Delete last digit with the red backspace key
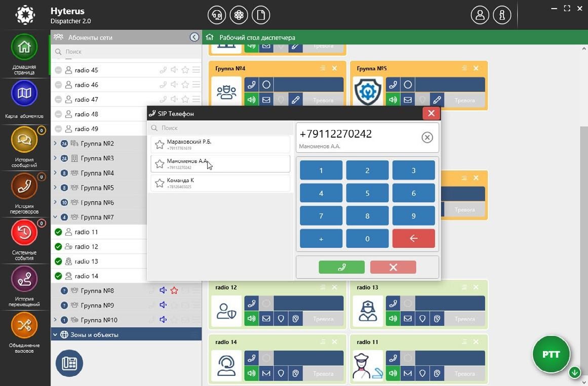The image size is (588, 386). [x=414, y=238]
